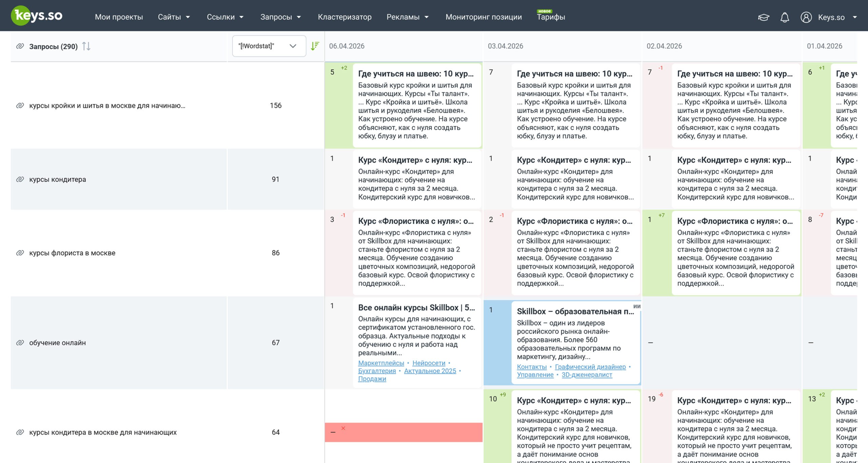Click the Маркетплейсы sitelink
The image size is (868, 463).
[381, 363]
